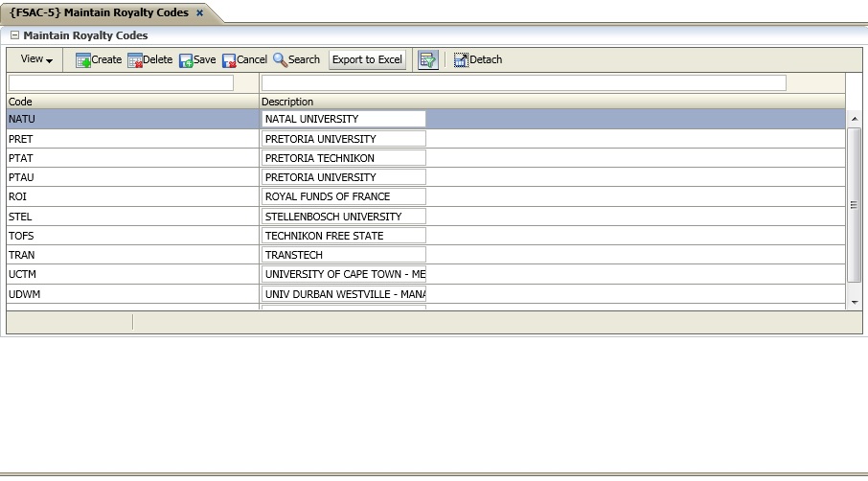
Task: Click the Description column filter field
Action: coord(523,83)
